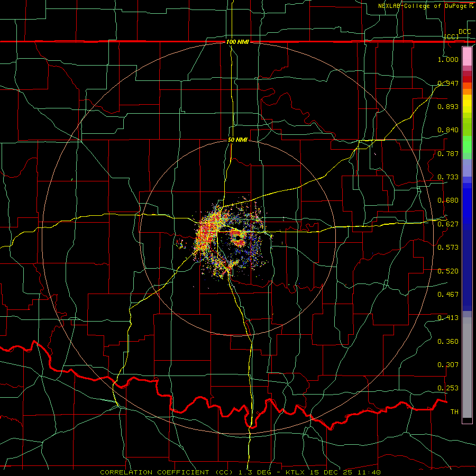Viewport: 476px width, 476px height.
Task: Select the 0.253 legend value
Action: tap(448, 388)
